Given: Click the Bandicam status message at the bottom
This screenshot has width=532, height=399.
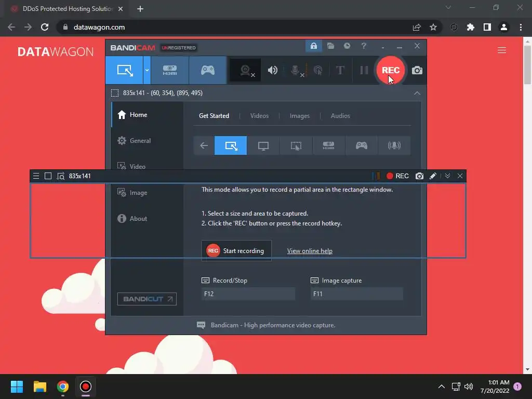Looking at the screenshot, I should (273, 325).
